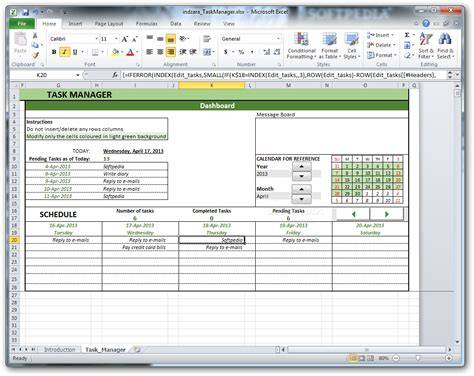474x376 pixels.
Task: Switch to the Review tab
Action: tap(202, 24)
